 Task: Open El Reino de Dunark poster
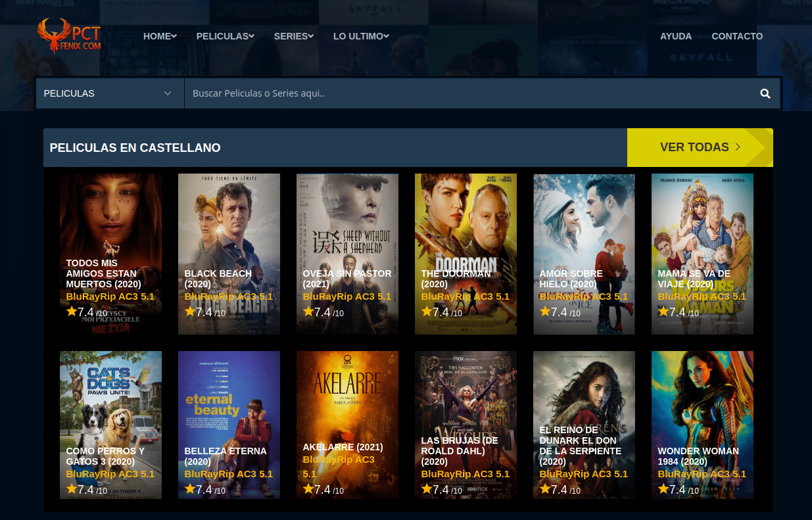[x=584, y=425]
